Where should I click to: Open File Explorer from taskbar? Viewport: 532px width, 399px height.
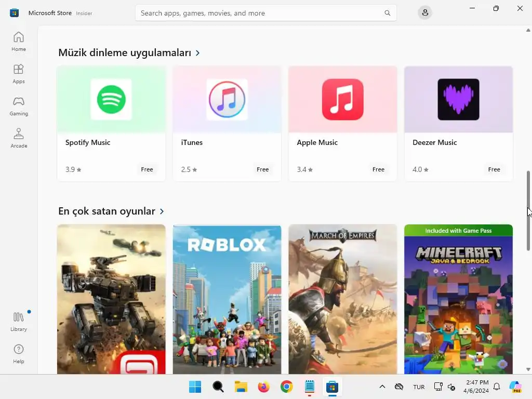coord(241,387)
